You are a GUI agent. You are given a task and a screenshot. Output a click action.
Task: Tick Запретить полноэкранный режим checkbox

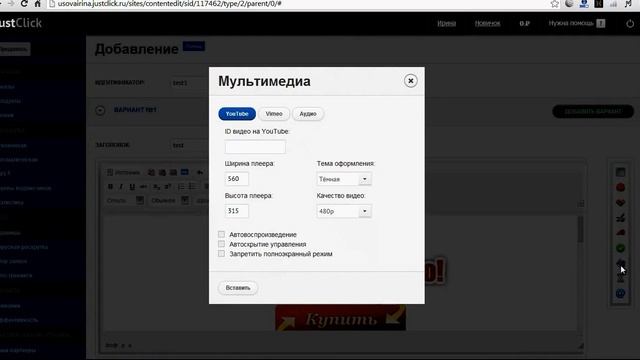(x=221, y=253)
